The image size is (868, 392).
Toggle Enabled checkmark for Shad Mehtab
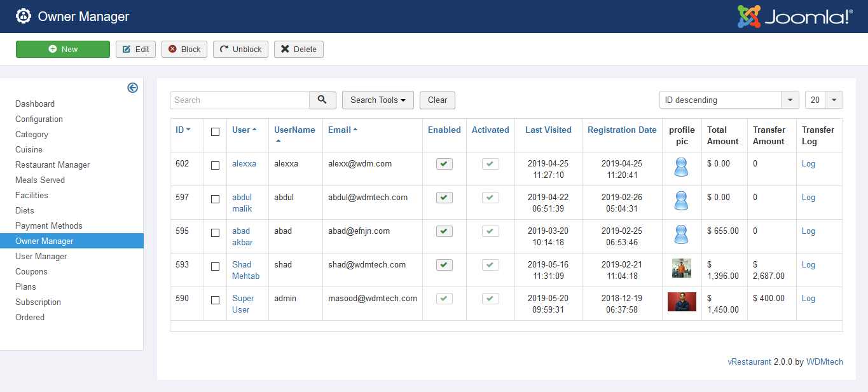pyautogui.click(x=444, y=265)
